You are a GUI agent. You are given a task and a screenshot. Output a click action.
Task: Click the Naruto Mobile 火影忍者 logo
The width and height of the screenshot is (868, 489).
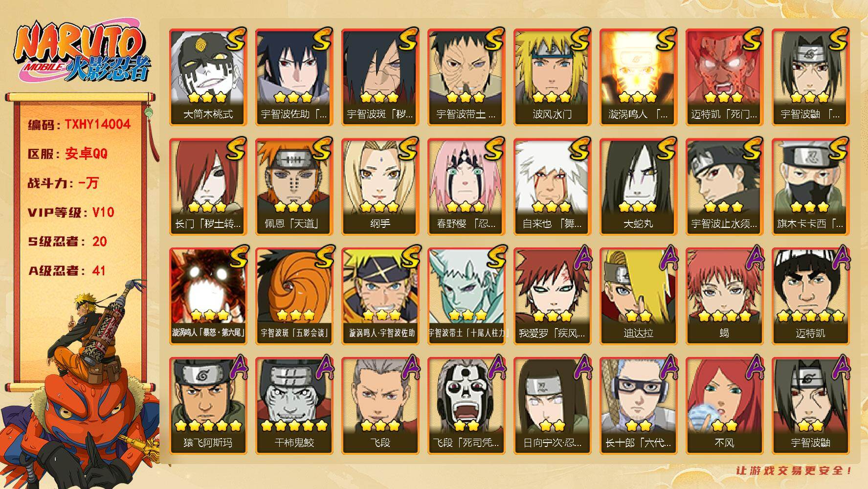tap(82, 52)
